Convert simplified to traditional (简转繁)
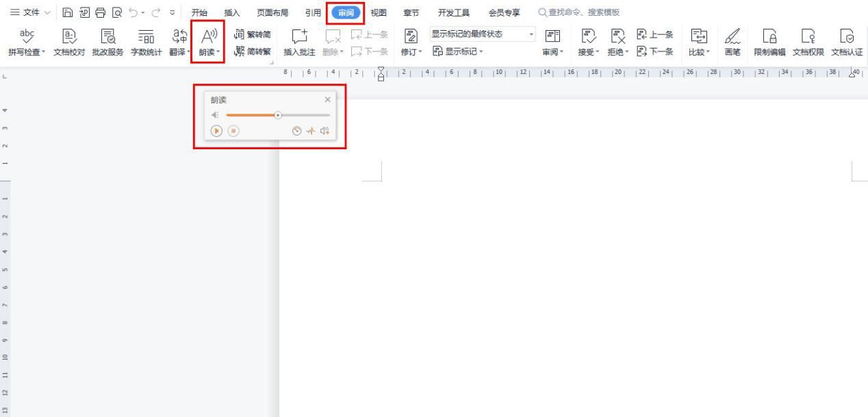The width and height of the screenshot is (868, 417). click(252, 51)
